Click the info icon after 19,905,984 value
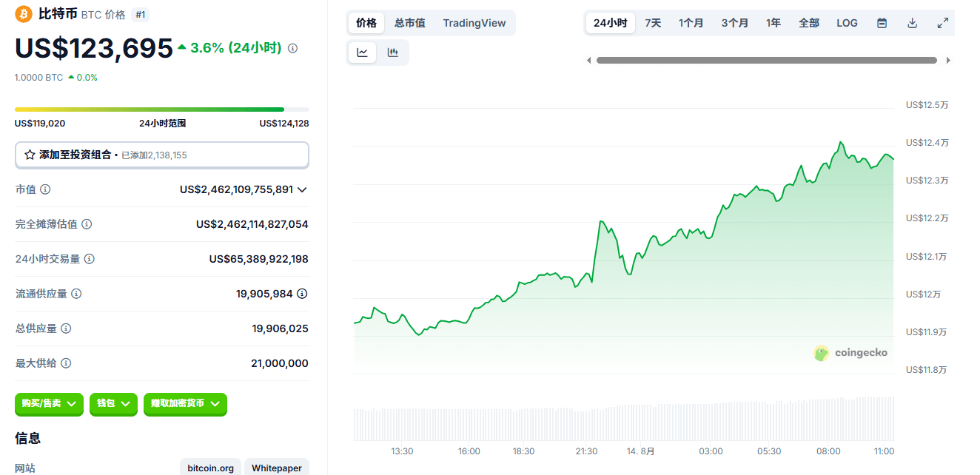 click(302, 294)
